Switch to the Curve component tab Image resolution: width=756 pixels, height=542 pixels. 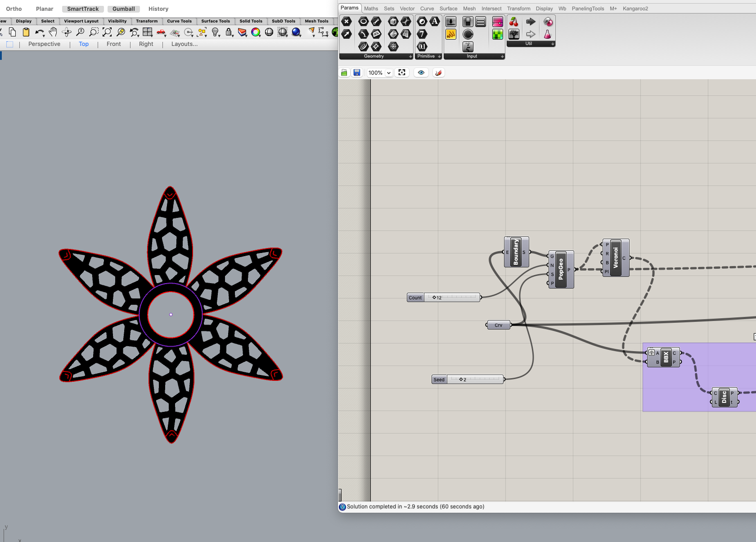point(427,9)
